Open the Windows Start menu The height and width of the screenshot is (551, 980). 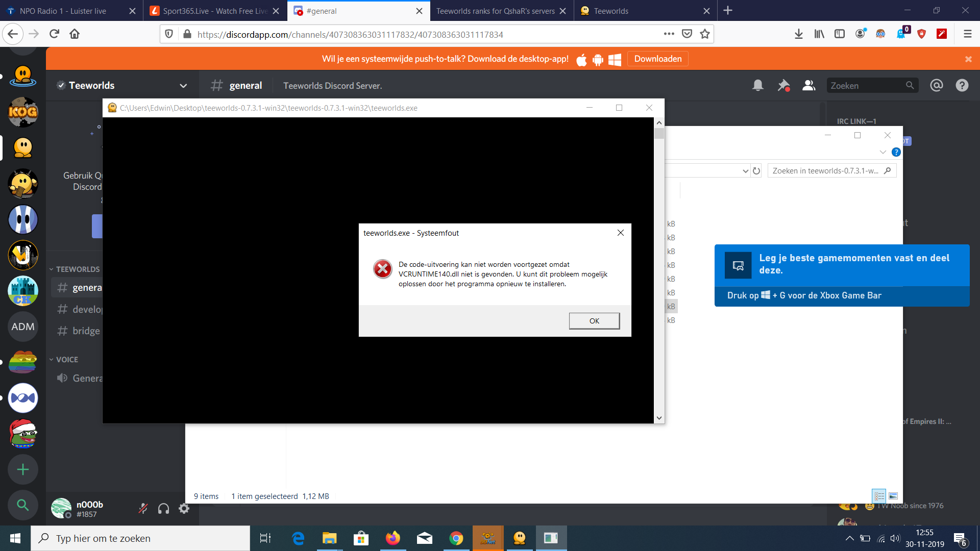15,538
